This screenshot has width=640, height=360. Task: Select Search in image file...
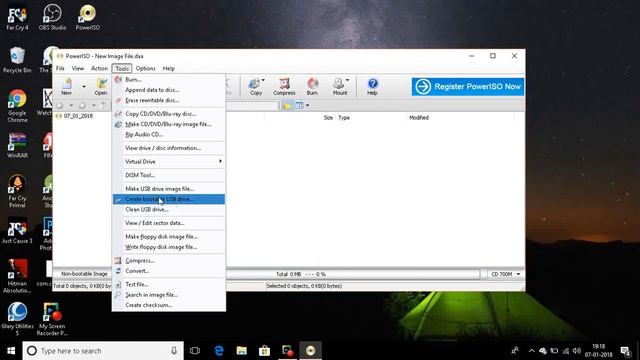[169, 295]
